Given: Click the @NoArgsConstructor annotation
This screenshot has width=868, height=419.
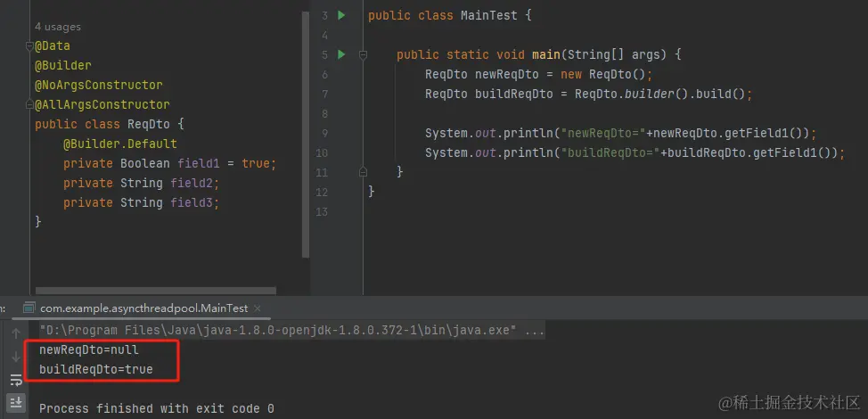Looking at the screenshot, I should [99, 86].
